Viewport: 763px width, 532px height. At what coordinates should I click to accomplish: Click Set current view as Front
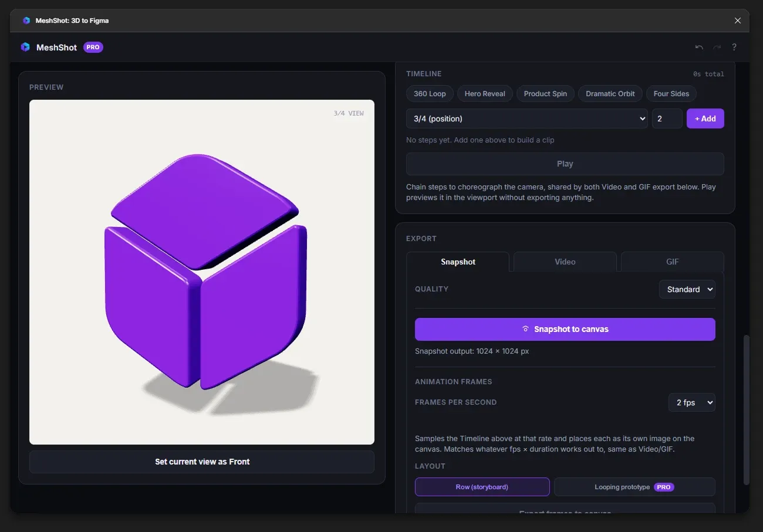(x=202, y=462)
